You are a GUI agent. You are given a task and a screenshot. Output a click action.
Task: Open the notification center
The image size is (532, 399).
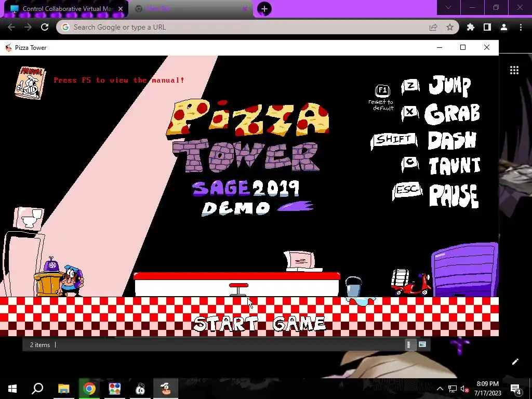(x=515, y=389)
